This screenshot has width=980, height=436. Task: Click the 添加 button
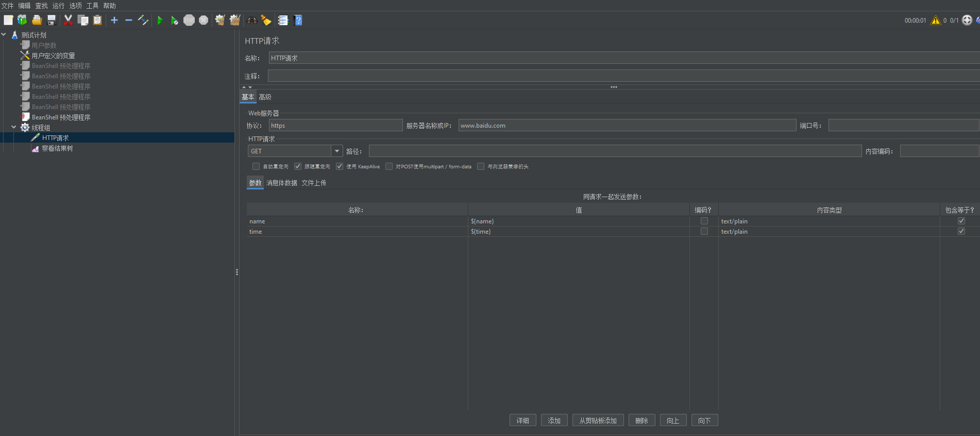tap(554, 421)
